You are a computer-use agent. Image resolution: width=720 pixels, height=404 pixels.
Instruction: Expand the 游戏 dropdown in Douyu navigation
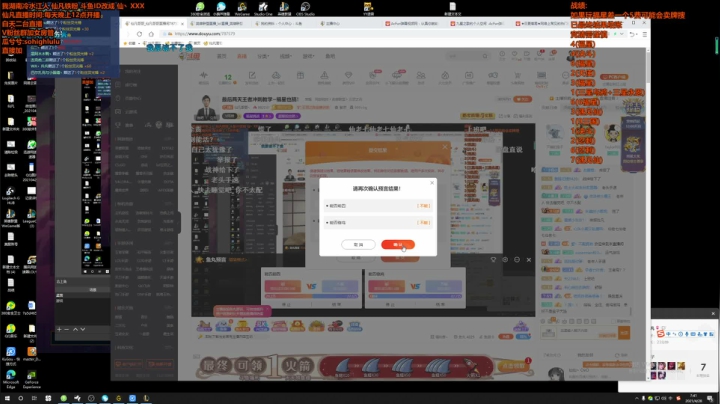coord(308,56)
